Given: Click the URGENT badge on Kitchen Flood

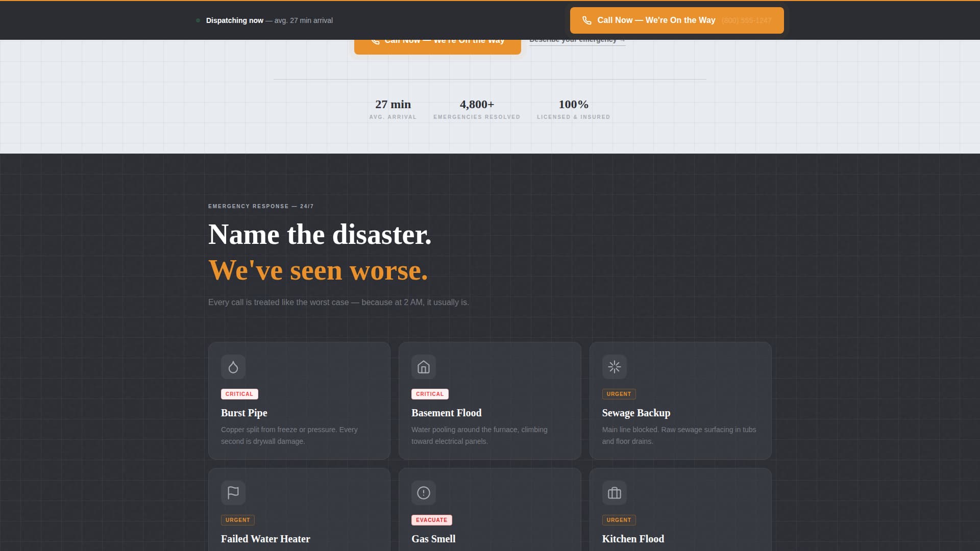Looking at the screenshot, I should 619,520.
